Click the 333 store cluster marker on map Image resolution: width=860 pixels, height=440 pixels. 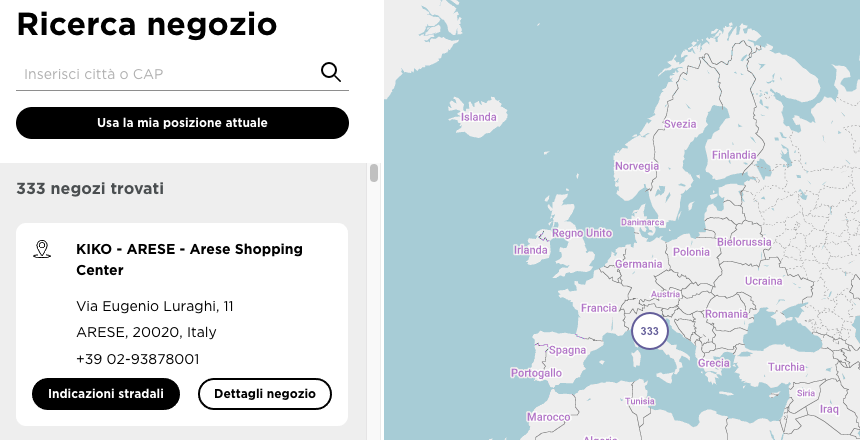pos(649,331)
